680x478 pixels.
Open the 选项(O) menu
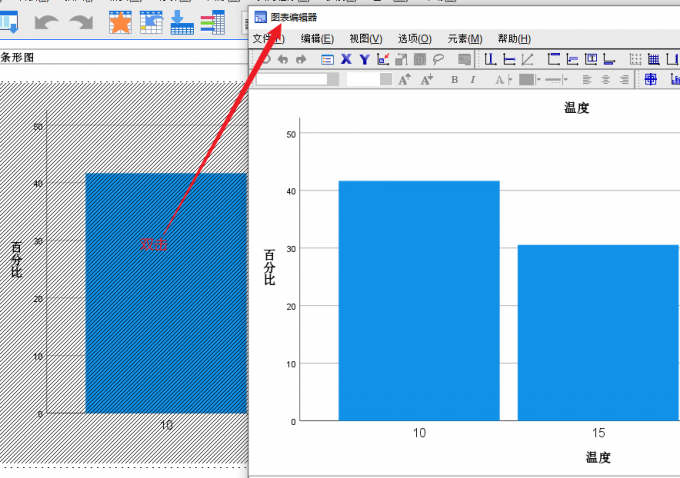tap(415, 39)
